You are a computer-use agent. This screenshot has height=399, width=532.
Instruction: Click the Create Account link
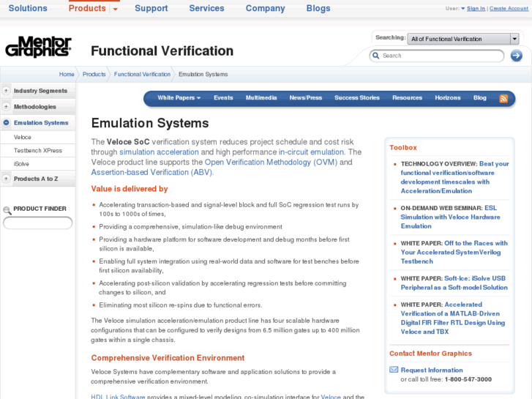point(509,9)
